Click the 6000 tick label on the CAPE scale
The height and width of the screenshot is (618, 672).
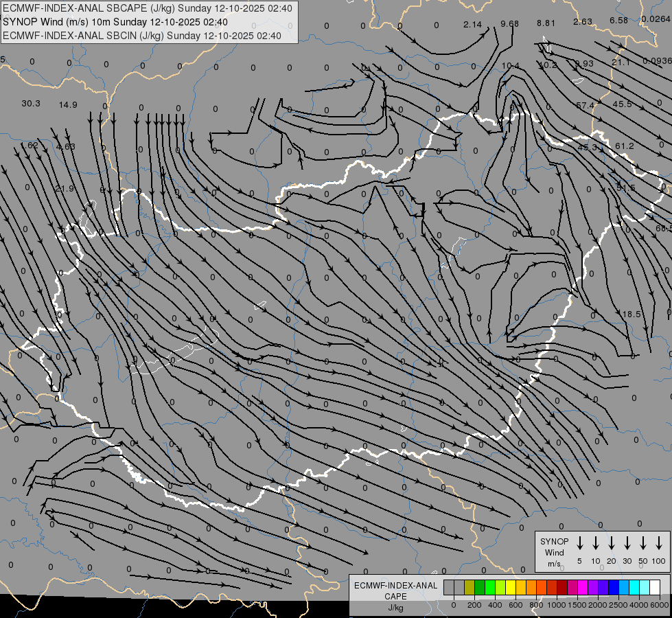pyautogui.click(x=659, y=605)
